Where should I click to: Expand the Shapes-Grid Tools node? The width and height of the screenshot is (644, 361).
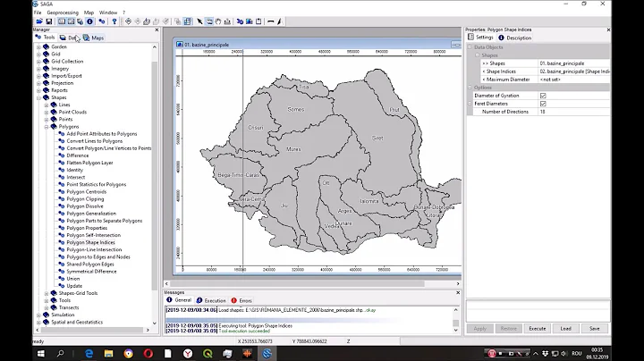point(47,293)
